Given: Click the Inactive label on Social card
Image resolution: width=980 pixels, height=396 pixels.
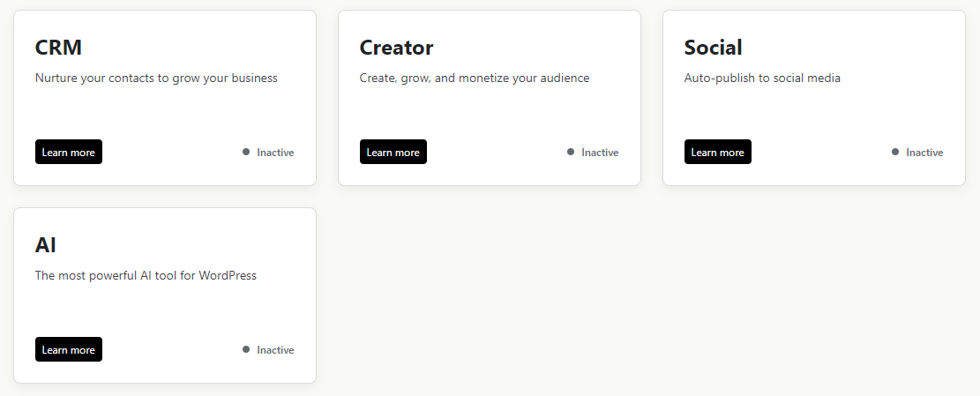Looking at the screenshot, I should tap(924, 153).
